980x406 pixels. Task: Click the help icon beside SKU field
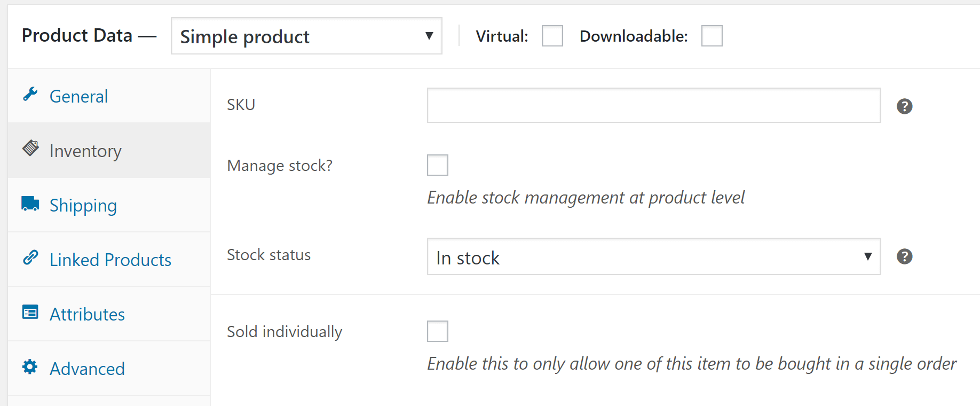tap(904, 106)
